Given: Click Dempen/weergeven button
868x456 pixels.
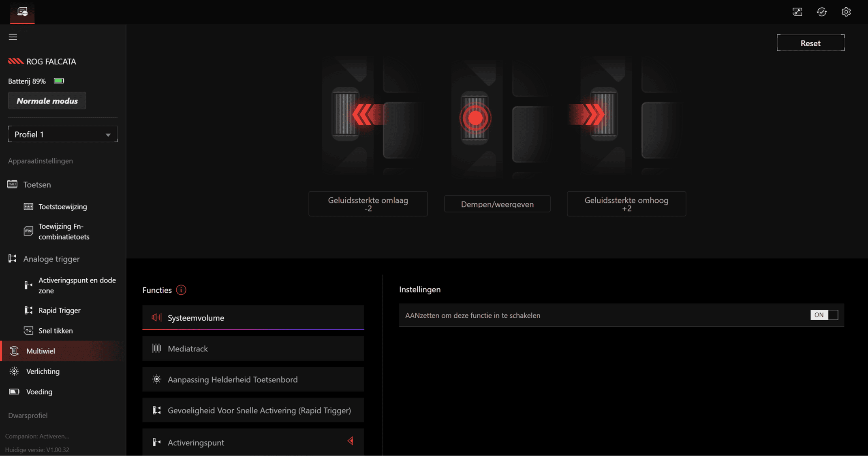Looking at the screenshot, I should point(497,204).
